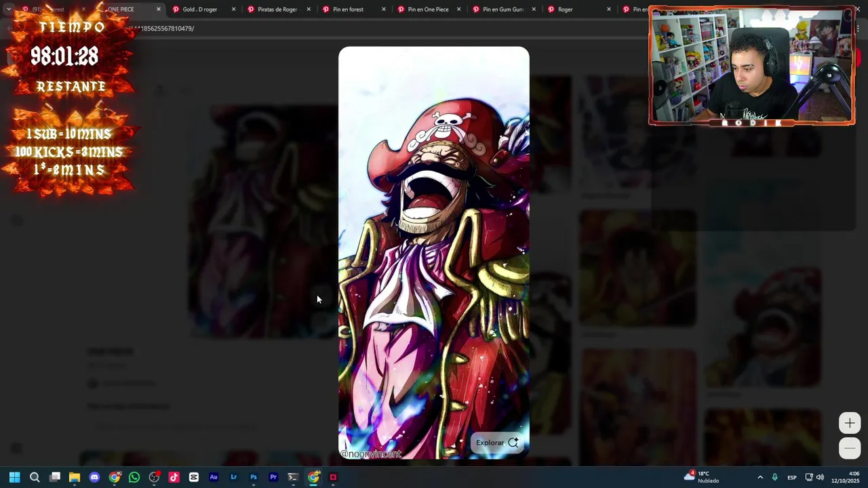The height and width of the screenshot is (488, 868).
Task: Open the enlarged Gol D. Roger image
Action: [434, 253]
